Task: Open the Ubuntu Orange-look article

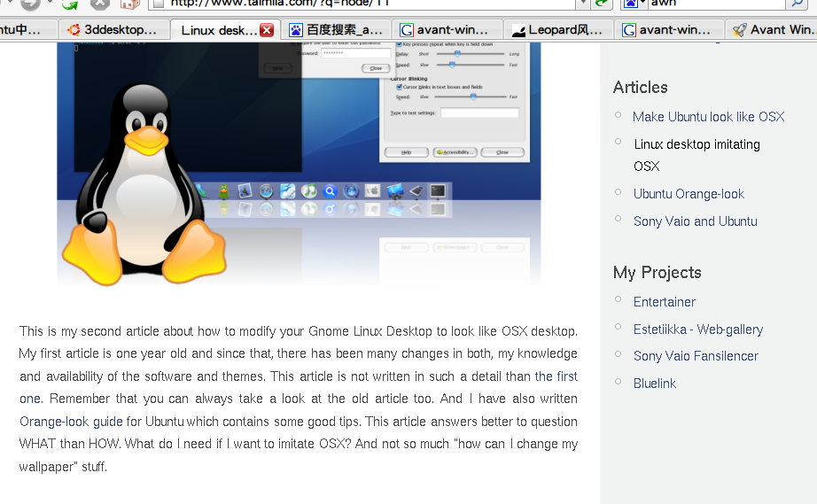Action: pyautogui.click(x=689, y=194)
